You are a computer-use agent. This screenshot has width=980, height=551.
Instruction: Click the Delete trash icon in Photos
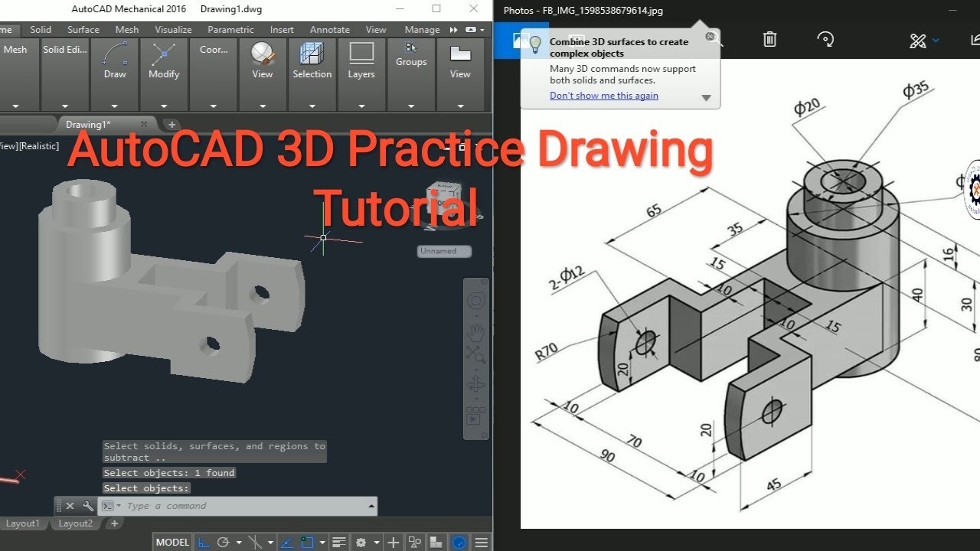pyautogui.click(x=770, y=40)
